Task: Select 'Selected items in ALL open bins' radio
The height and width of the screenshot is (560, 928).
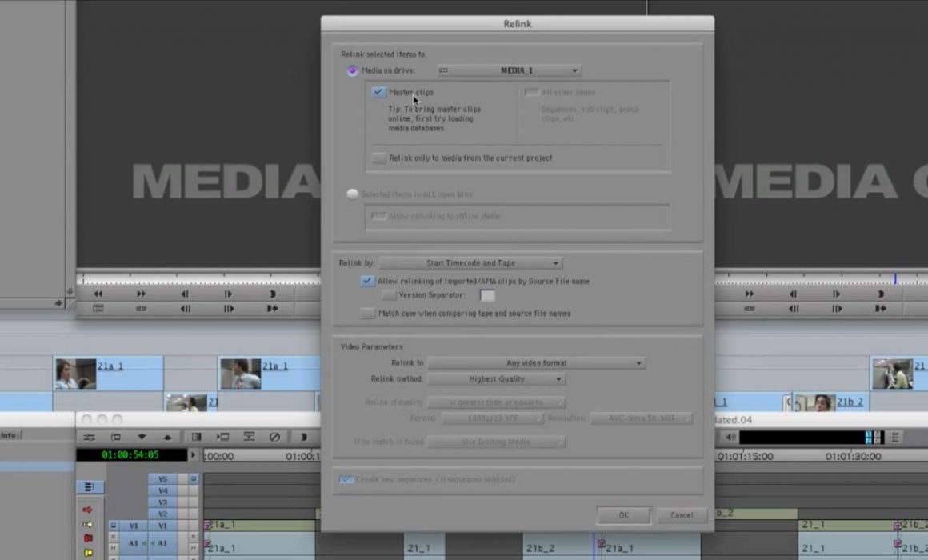Action: [x=352, y=194]
